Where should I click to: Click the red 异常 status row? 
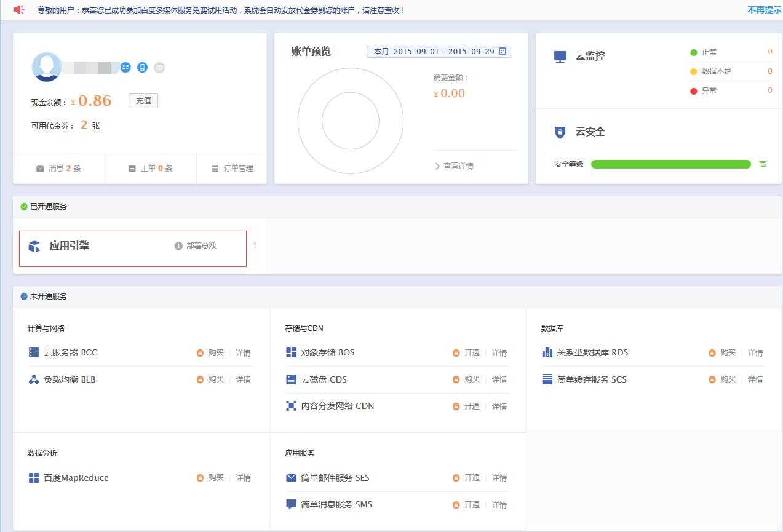click(x=731, y=90)
